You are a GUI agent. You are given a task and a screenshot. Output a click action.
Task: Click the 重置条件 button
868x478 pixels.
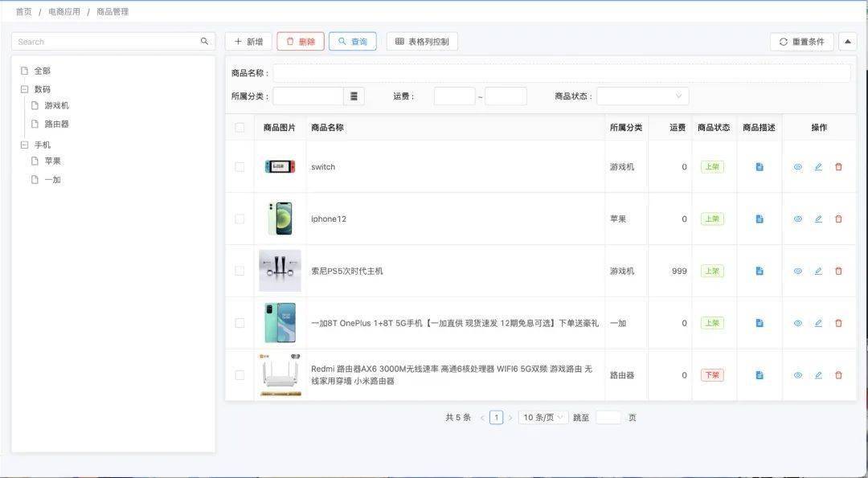(x=802, y=42)
